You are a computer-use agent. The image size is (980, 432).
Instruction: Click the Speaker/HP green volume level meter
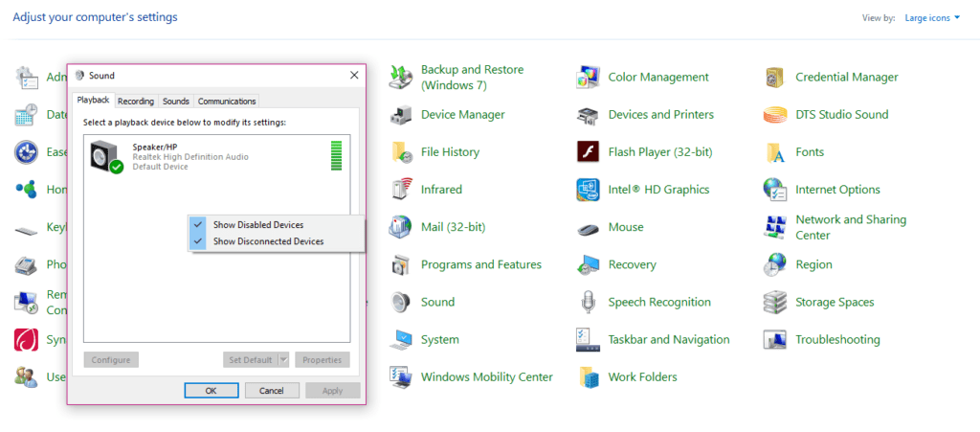[x=336, y=156]
